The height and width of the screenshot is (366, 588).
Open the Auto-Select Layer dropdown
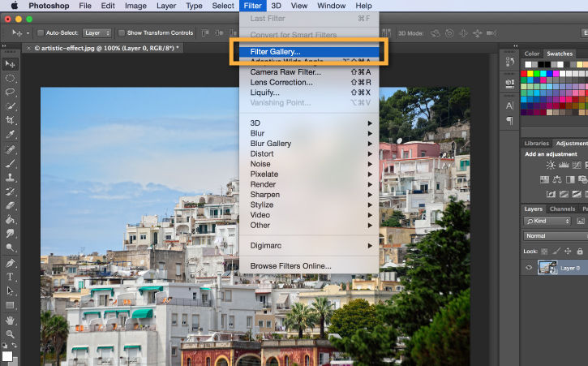(97, 33)
